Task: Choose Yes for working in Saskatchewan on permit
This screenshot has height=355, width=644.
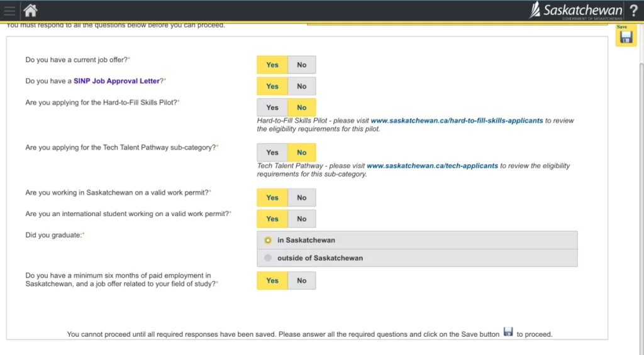Action: click(x=272, y=198)
